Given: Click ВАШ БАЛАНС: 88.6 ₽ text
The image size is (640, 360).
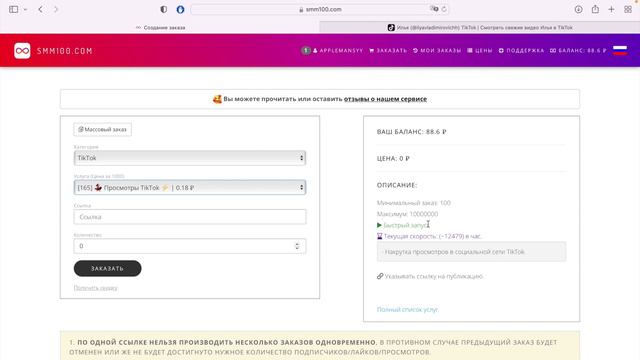Looking at the screenshot, I should tap(411, 132).
